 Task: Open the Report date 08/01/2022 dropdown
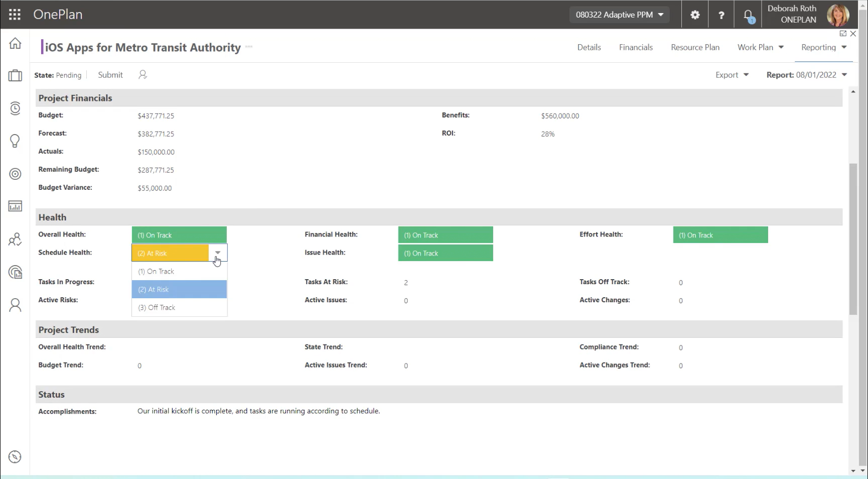pyautogui.click(x=807, y=75)
